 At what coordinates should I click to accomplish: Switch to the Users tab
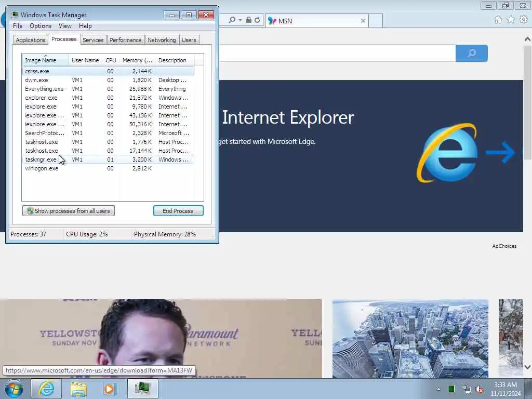point(189,40)
